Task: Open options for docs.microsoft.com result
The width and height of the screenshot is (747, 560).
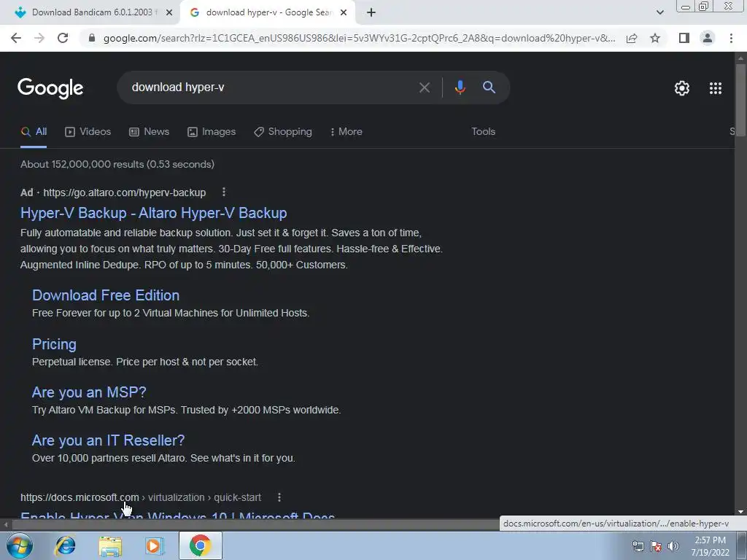Action: coord(279,497)
